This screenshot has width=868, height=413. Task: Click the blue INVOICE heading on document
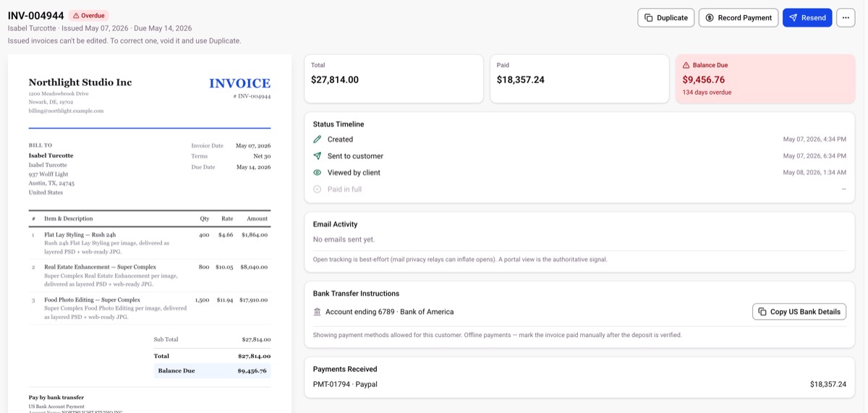pyautogui.click(x=239, y=83)
